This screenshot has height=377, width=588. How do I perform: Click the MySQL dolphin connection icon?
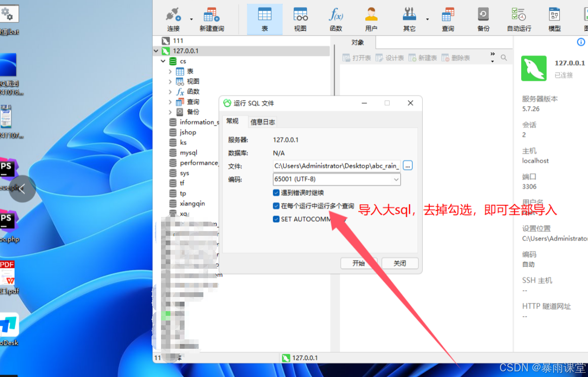534,68
